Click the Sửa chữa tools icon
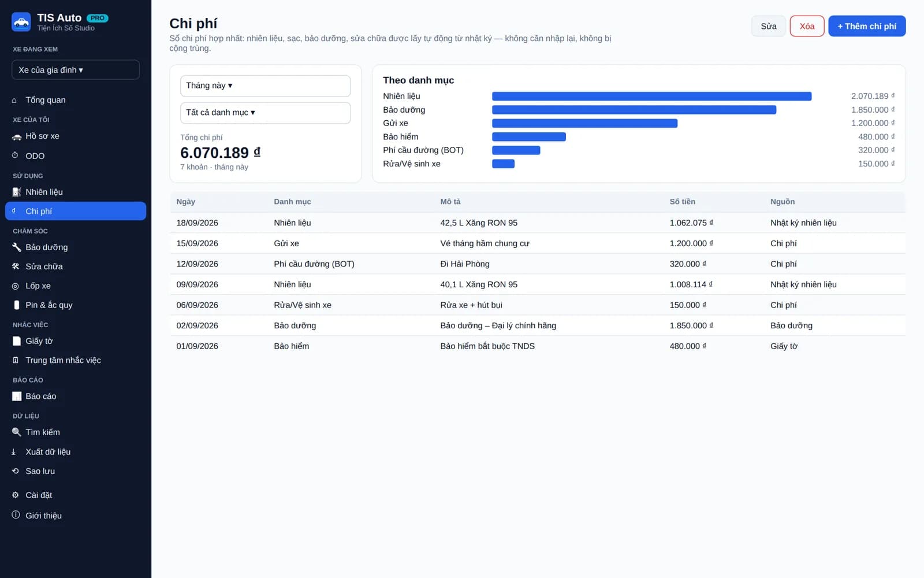The image size is (924, 578). click(16, 266)
